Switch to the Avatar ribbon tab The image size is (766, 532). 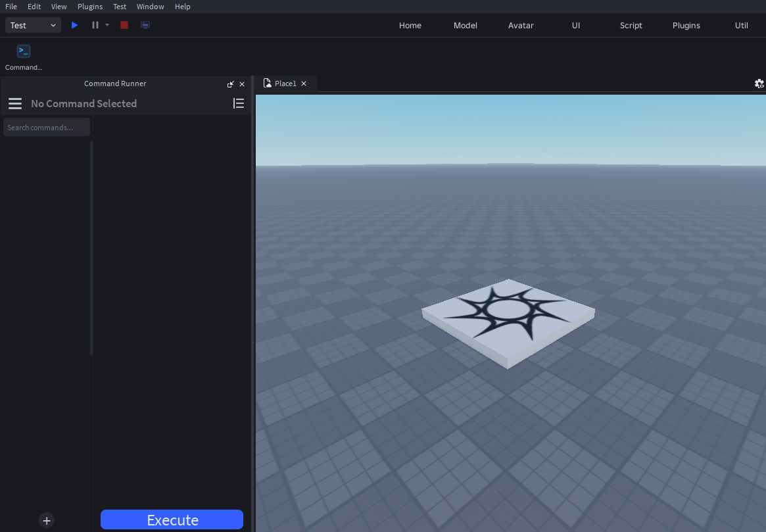[521, 26]
